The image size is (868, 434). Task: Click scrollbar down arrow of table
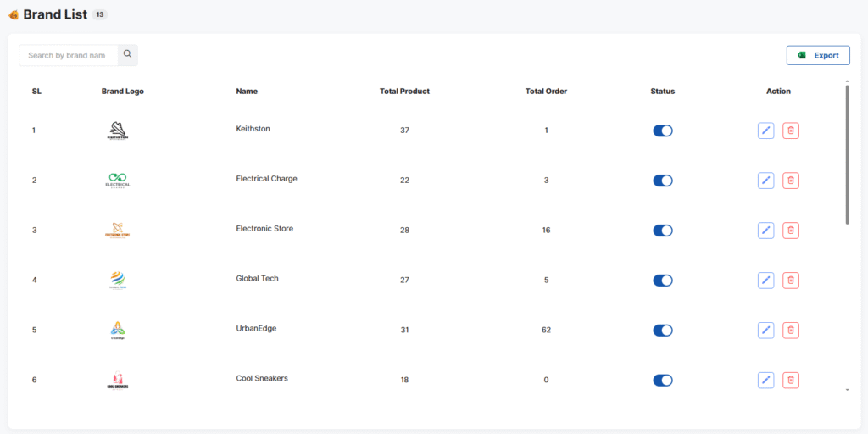[x=847, y=390]
